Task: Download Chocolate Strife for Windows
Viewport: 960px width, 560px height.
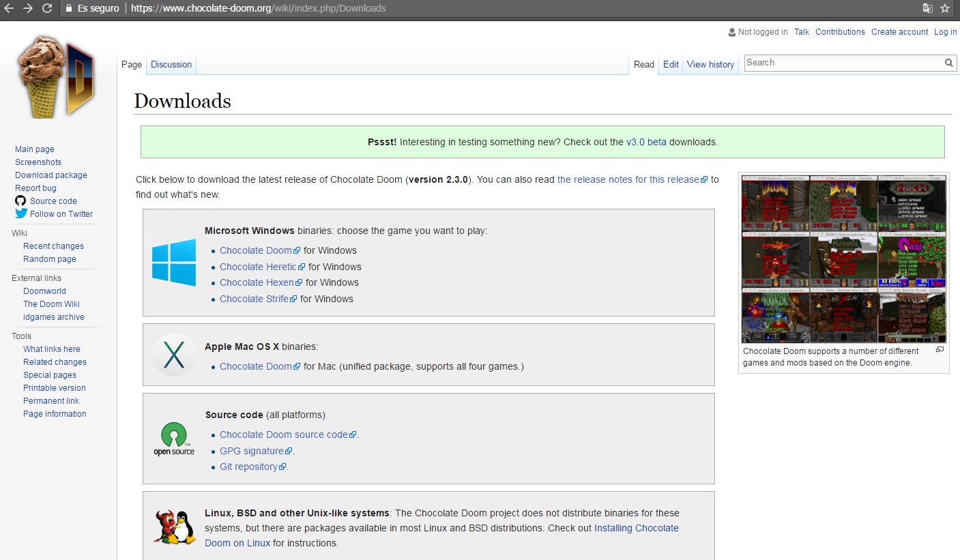Action: (x=259, y=299)
